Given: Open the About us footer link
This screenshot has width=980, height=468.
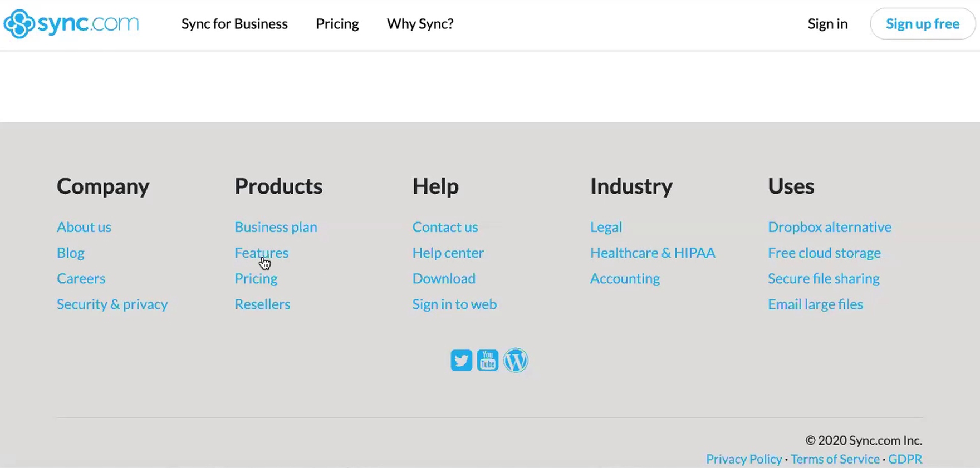Looking at the screenshot, I should pos(84,227).
